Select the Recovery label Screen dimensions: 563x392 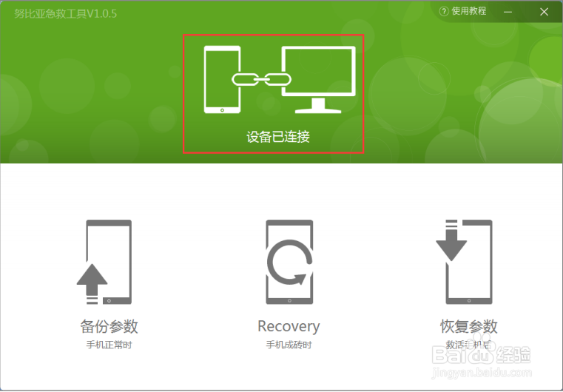click(289, 326)
